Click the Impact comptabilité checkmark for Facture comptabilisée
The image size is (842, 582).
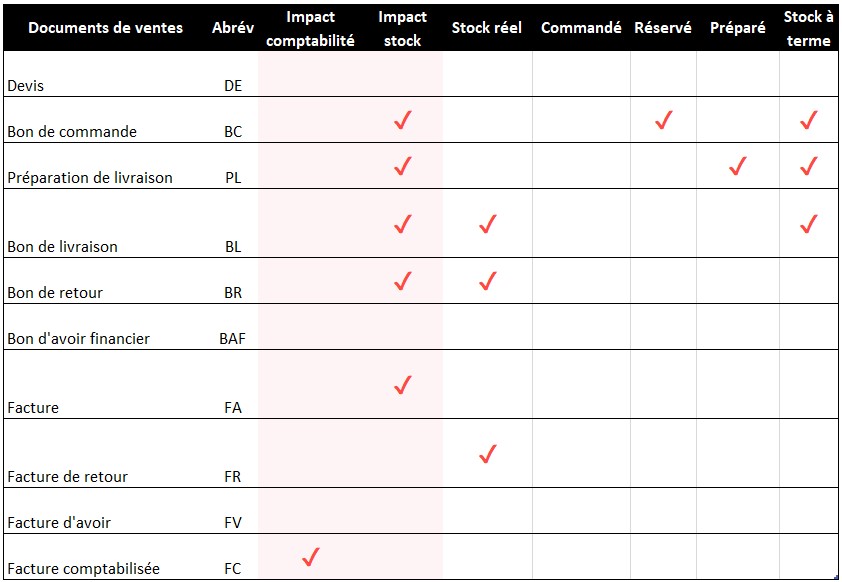coord(310,556)
